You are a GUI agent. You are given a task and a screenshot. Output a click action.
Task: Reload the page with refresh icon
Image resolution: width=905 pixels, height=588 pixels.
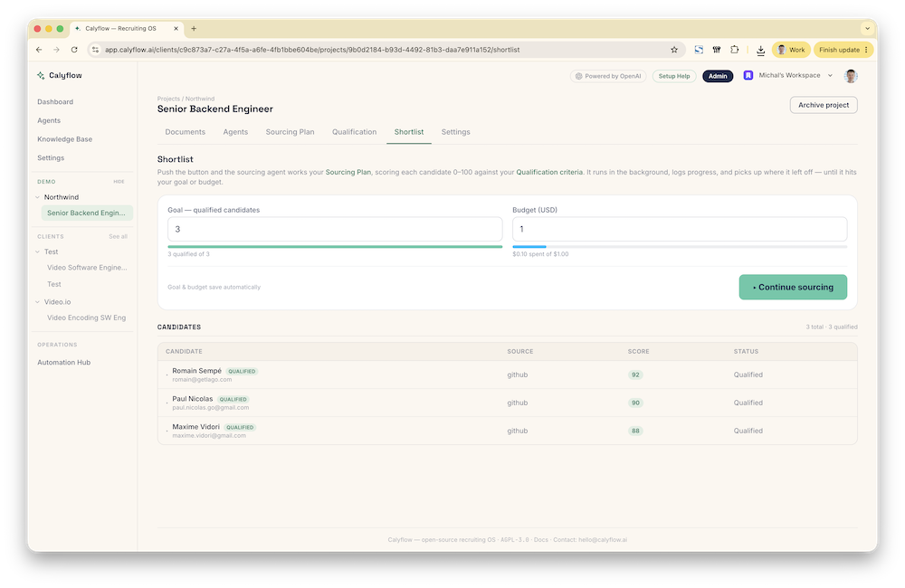coord(74,50)
